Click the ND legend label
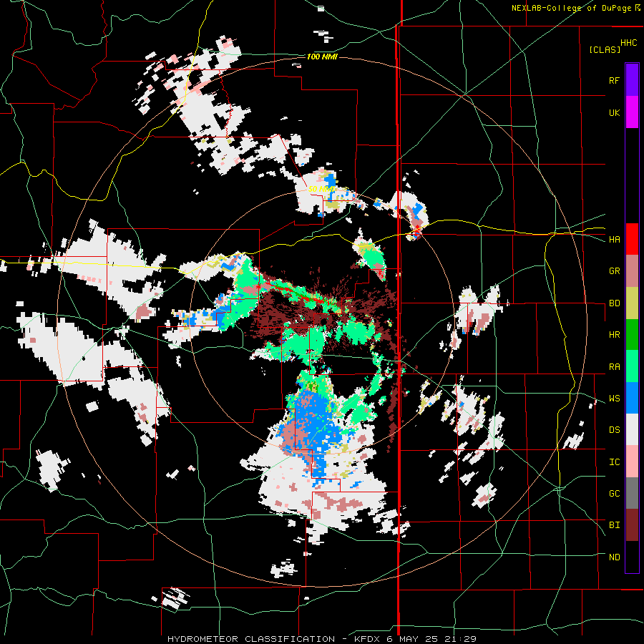This screenshot has height=644, width=644. pos(614,557)
